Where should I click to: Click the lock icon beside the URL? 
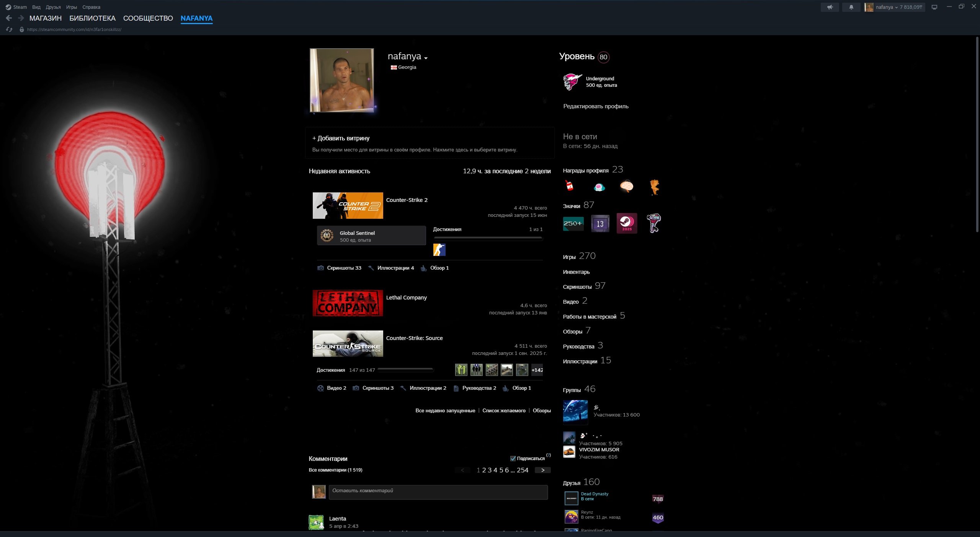coord(22,29)
